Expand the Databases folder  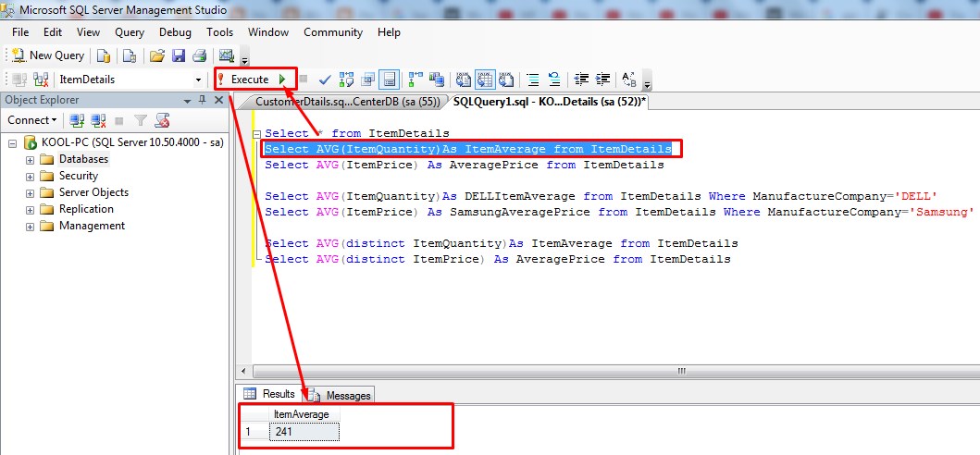[30, 160]
